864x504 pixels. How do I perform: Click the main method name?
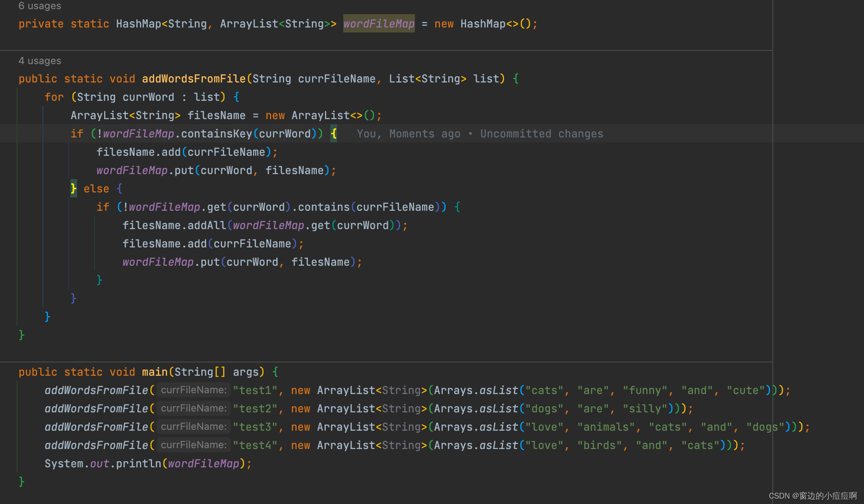point(155,372)
